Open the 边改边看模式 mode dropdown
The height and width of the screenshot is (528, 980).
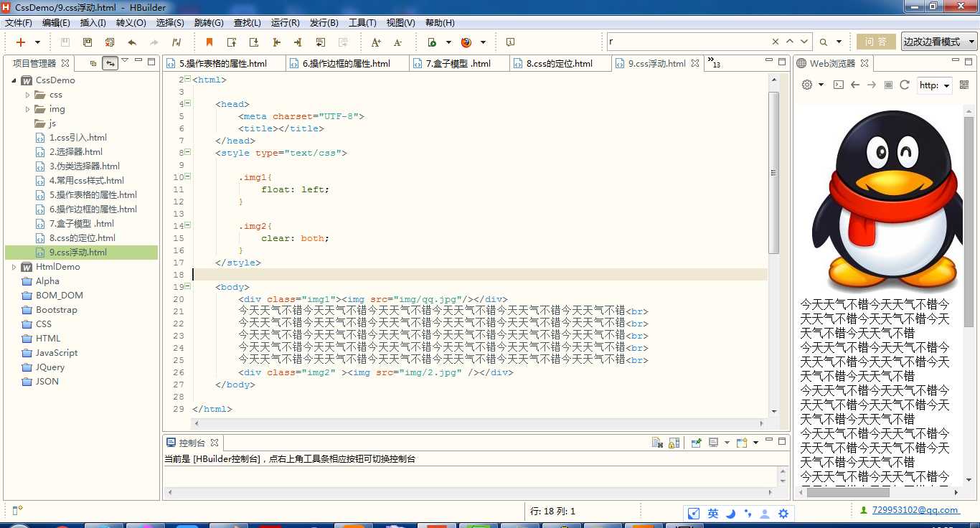click(x=939, y=42)
